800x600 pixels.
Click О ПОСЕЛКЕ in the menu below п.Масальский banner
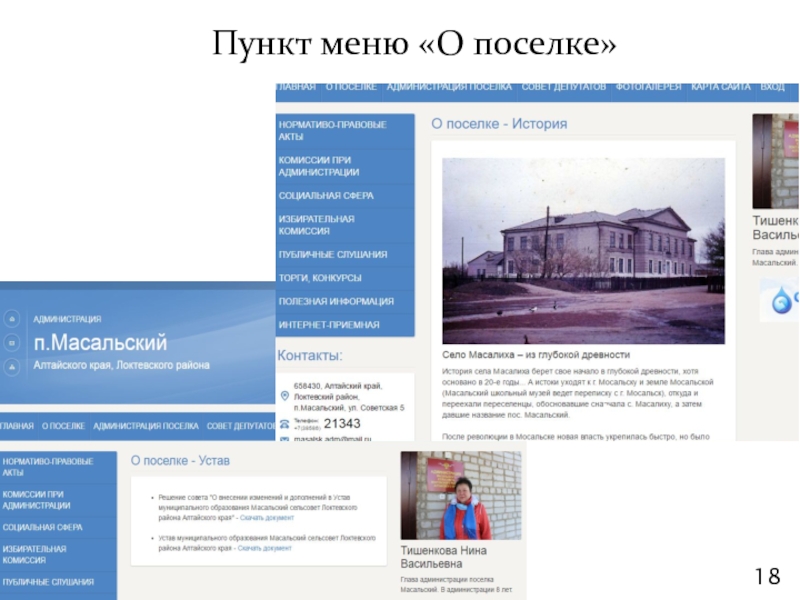63,426
